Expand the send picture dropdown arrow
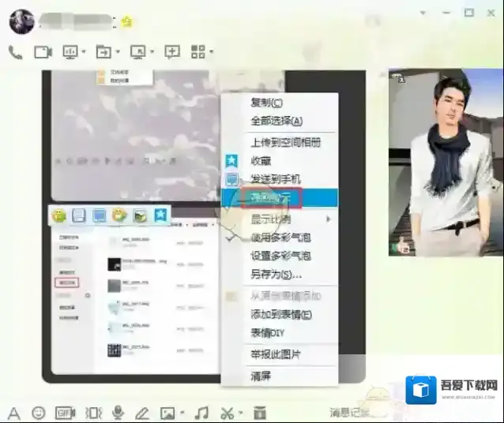This screenshot has width=504, height=423. [x=182, y=413]
